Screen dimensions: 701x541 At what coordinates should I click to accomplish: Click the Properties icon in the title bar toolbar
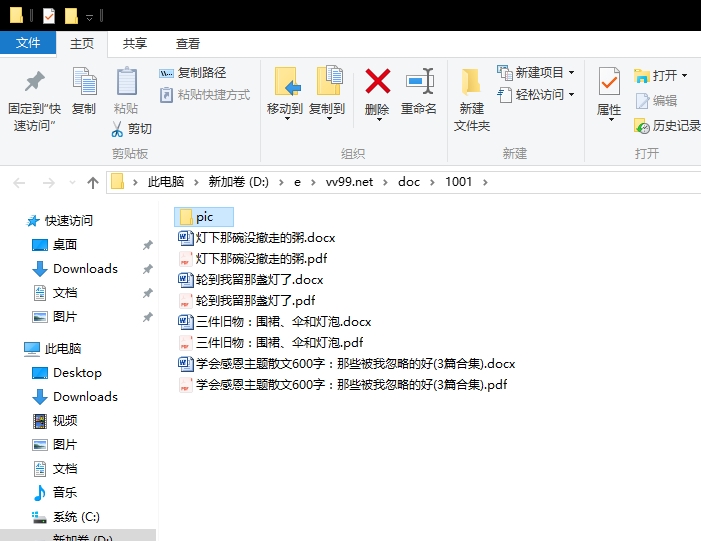click(x=49, y=16)
